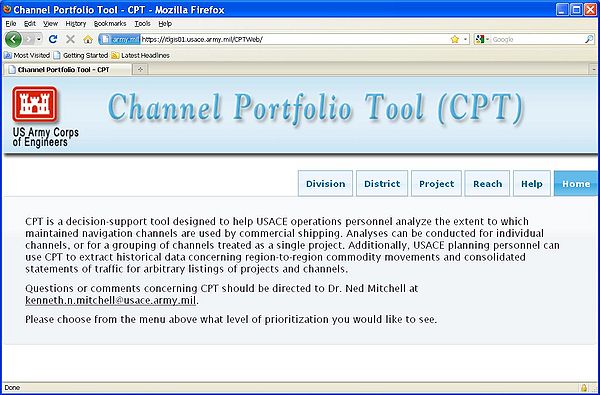
Task: Click the Reload page icon
Action: pyautogui.click(x=53, y=39)
